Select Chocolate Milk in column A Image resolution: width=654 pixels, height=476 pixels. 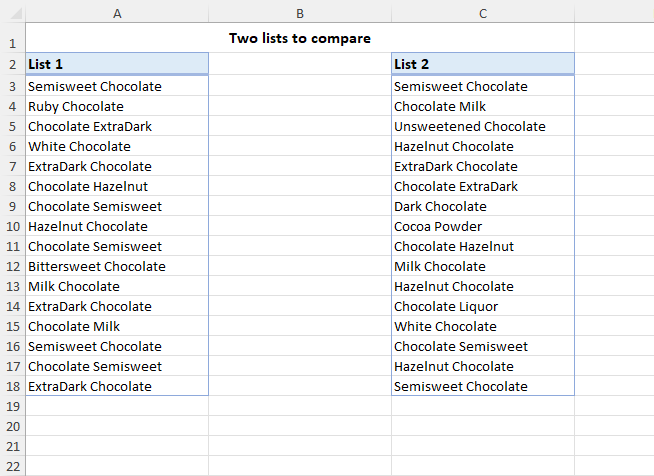117,327
